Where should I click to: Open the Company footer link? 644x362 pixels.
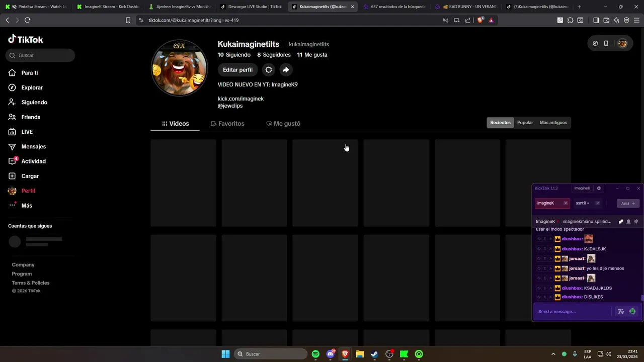coord(23,265)
